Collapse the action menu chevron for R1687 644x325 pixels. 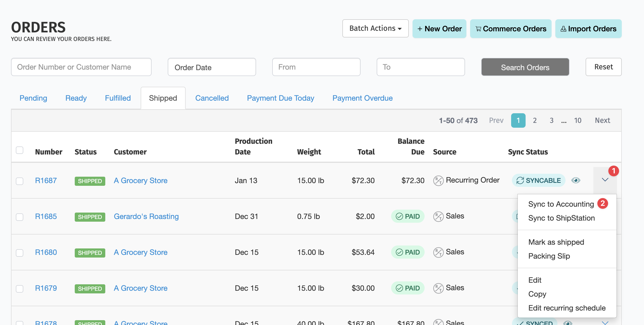tap(605, 180)
